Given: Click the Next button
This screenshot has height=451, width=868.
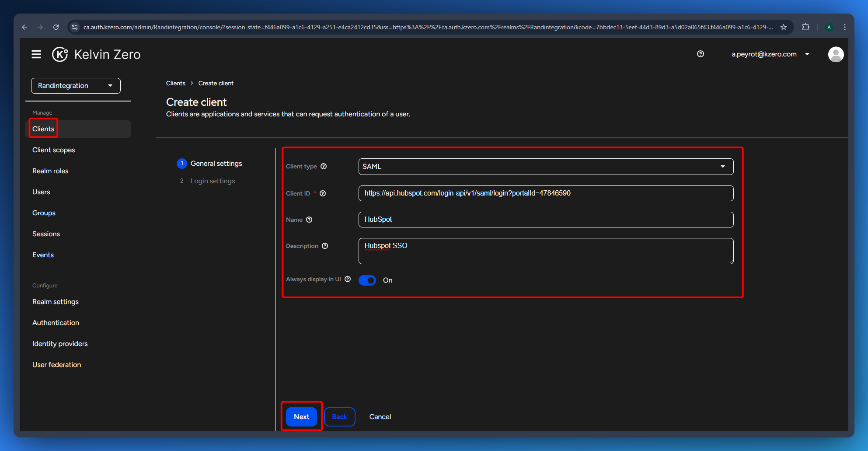Looking at the screenshot, I should [301, 417].
